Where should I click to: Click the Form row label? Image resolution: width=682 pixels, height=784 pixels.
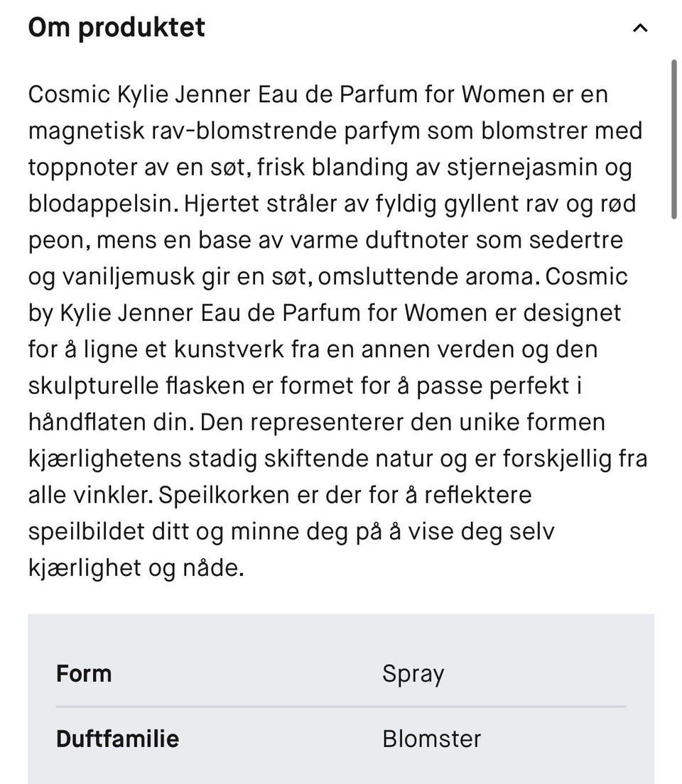(x=84, y=673)
